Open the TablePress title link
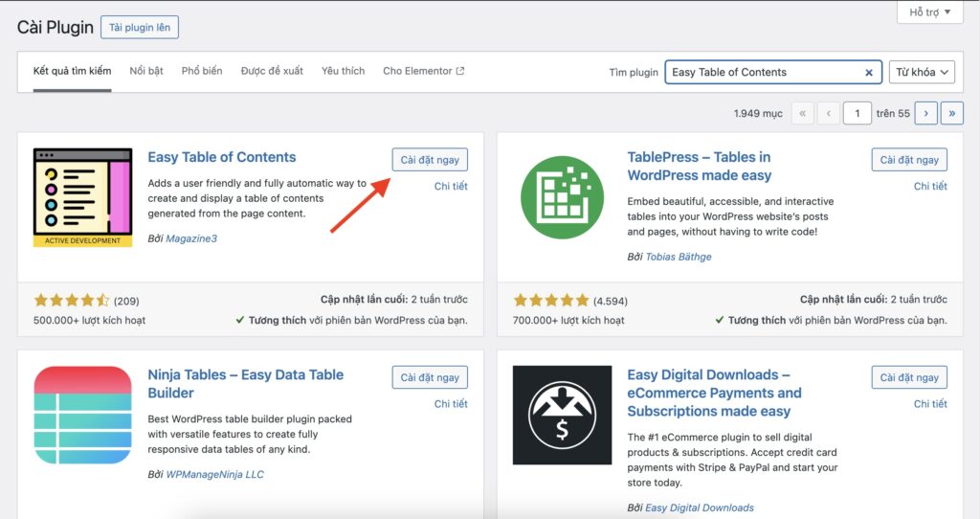Viewport: 980px width, 519px height. pos(700,167)
